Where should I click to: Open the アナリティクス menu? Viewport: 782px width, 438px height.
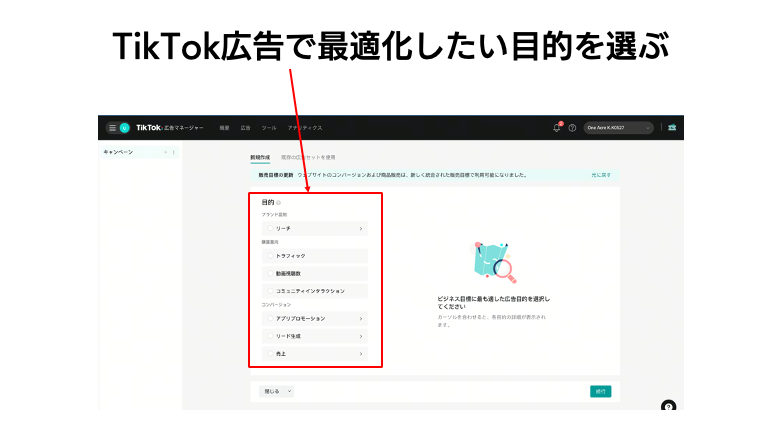305,128
